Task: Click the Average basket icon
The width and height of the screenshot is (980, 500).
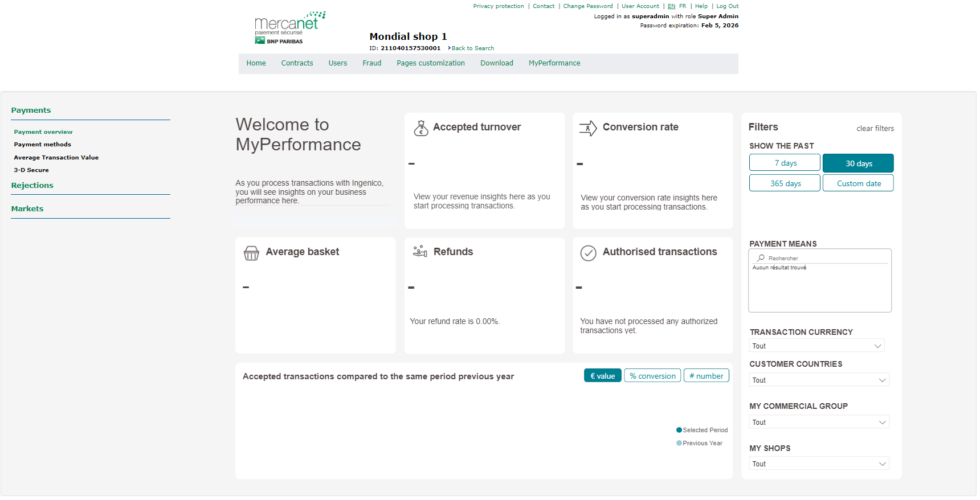Action: click(251, 253)
